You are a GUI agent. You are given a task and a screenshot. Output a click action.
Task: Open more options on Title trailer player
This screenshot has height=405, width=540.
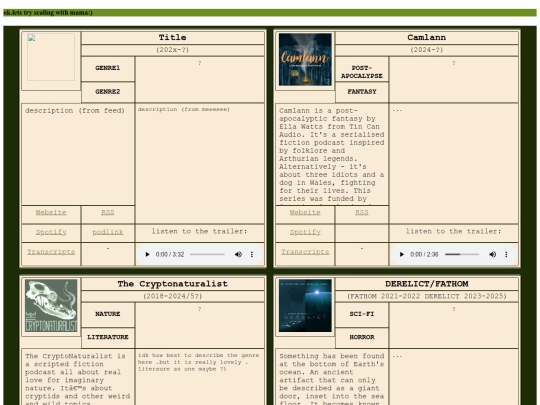tap(252, 255)
